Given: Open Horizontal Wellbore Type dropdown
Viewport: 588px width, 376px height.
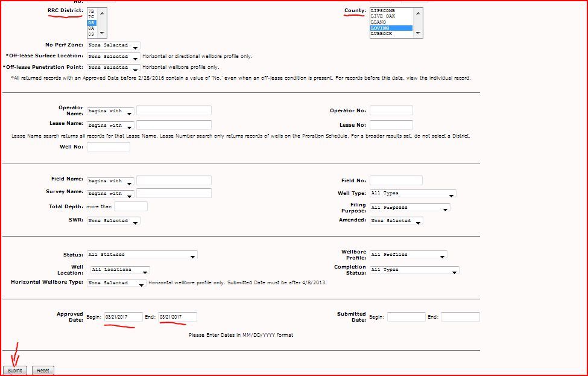Looking at the screenshot, I should click(116, 283).
